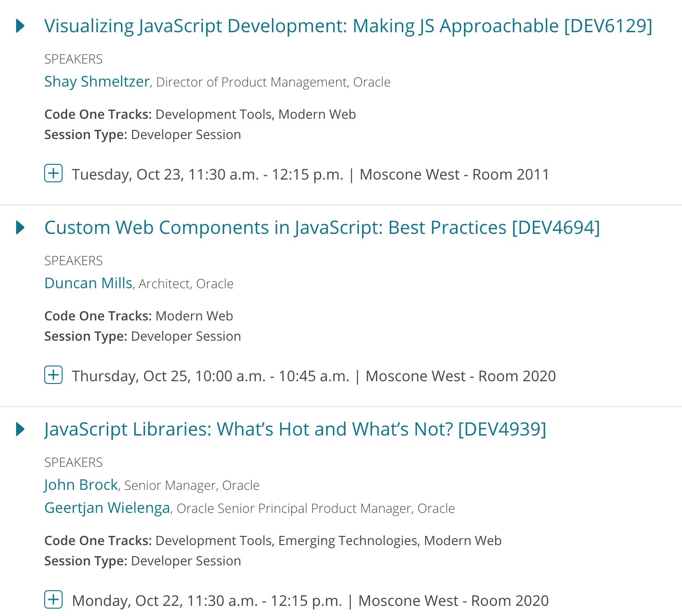Click 'Director of Product Management, Oracle' text

(273, 82)
